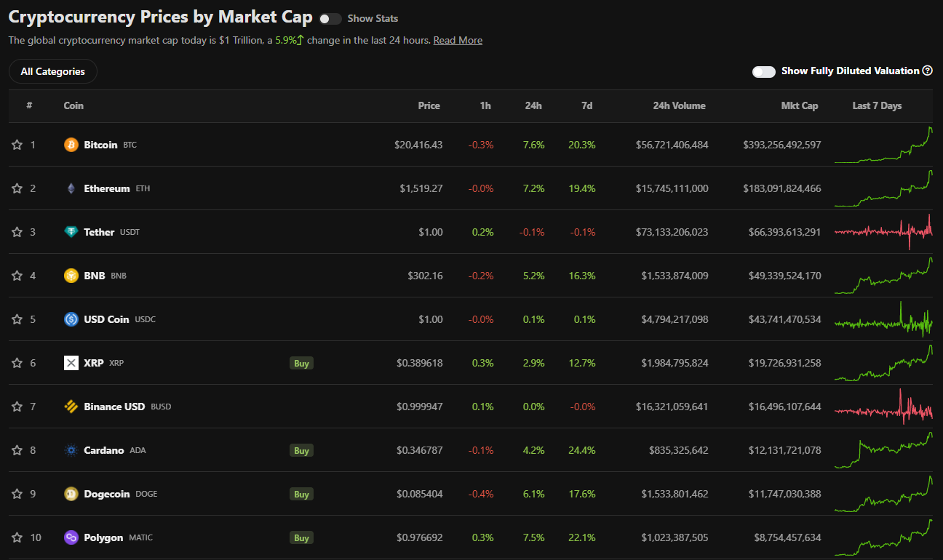This screenshot has height=560, width=943.
Task: Star the Binance USD row
Action: (x=17, y=407)
